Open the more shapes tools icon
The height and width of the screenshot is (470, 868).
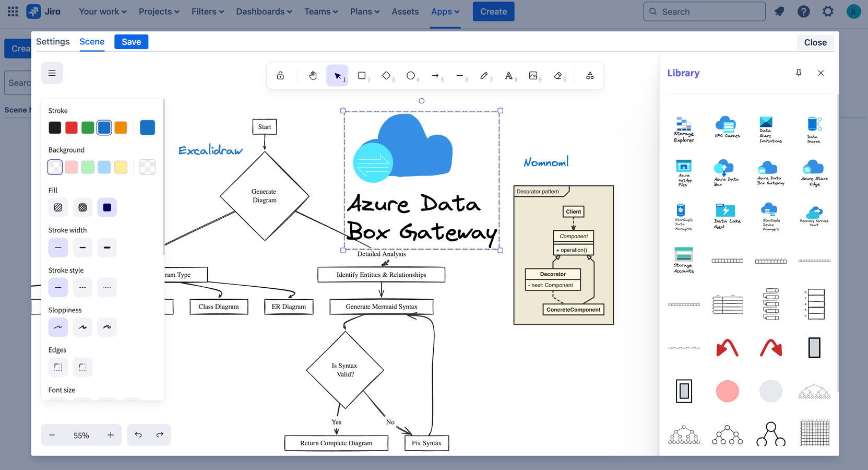coord(590,76)
